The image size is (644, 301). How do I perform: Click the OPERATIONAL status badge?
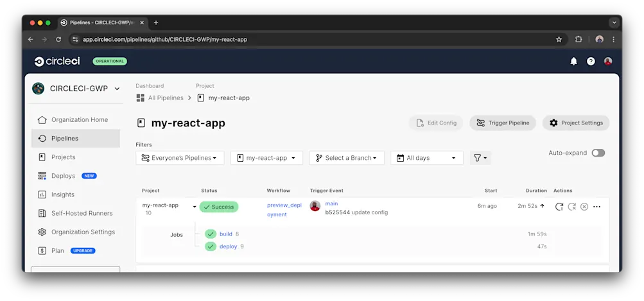pyautogui.click(x=110, y=61)
